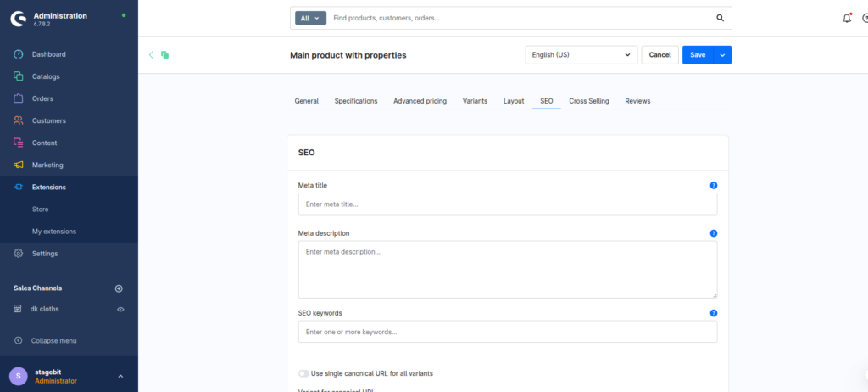Switch to the Specifications tab
The height and width of the screenshot is (392, 868).
click(x=356, y=101)
